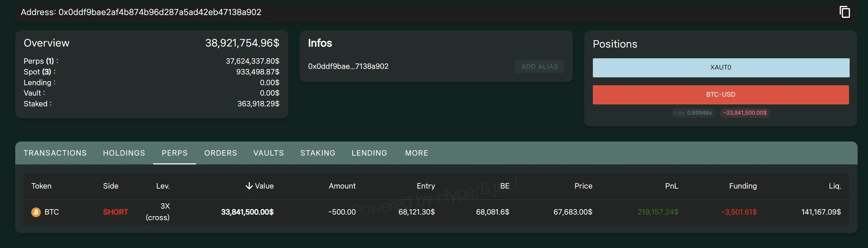Sort by the Value column arrow
This screenshot has width=868, height=248.
coord(249,186)
